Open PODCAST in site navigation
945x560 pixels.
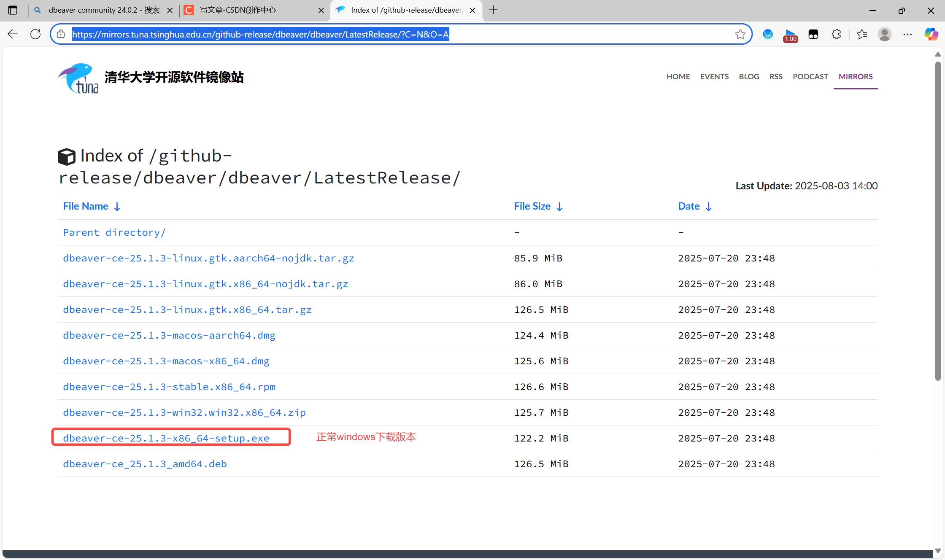point(810,76)
